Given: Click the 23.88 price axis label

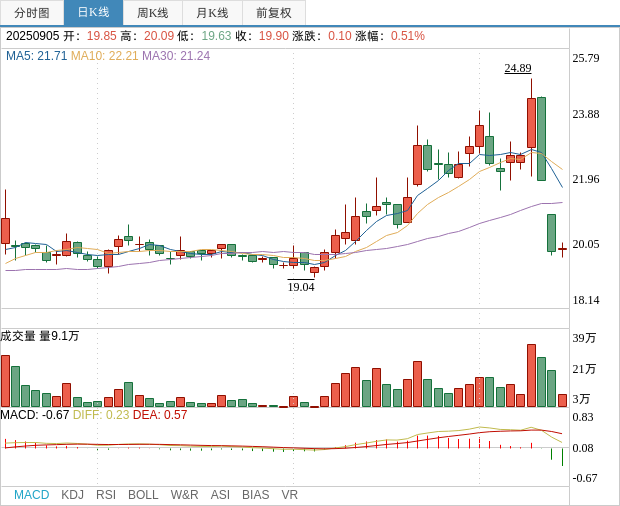Looking at the screenshot, I should click(586, 114).
